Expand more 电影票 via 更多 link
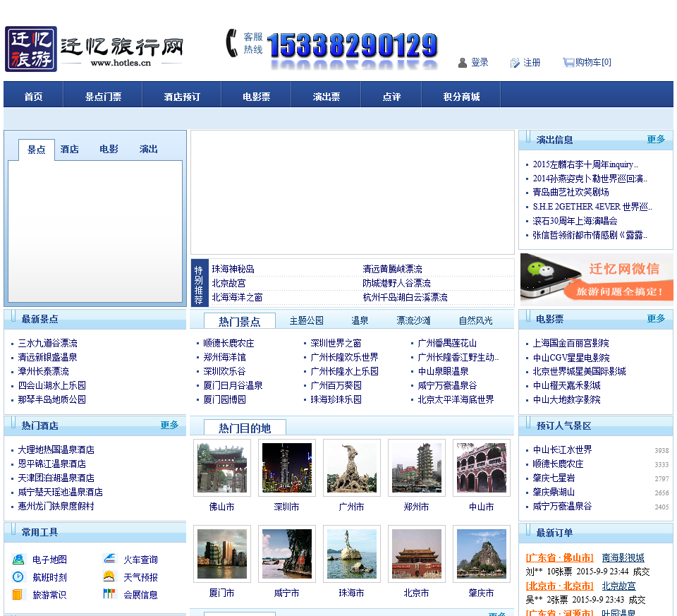Screen dimensions: 677x616 656,319
